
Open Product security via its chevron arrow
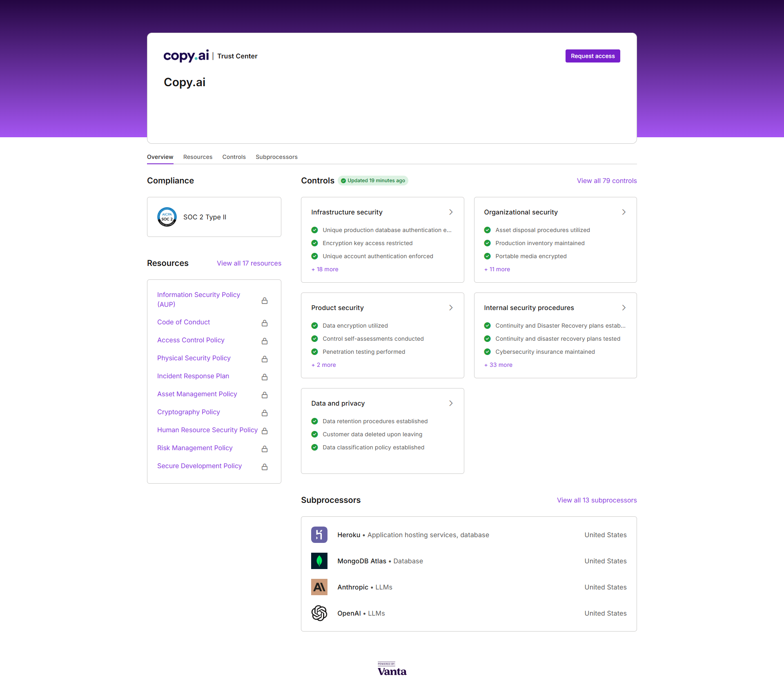tap(451, 308)
